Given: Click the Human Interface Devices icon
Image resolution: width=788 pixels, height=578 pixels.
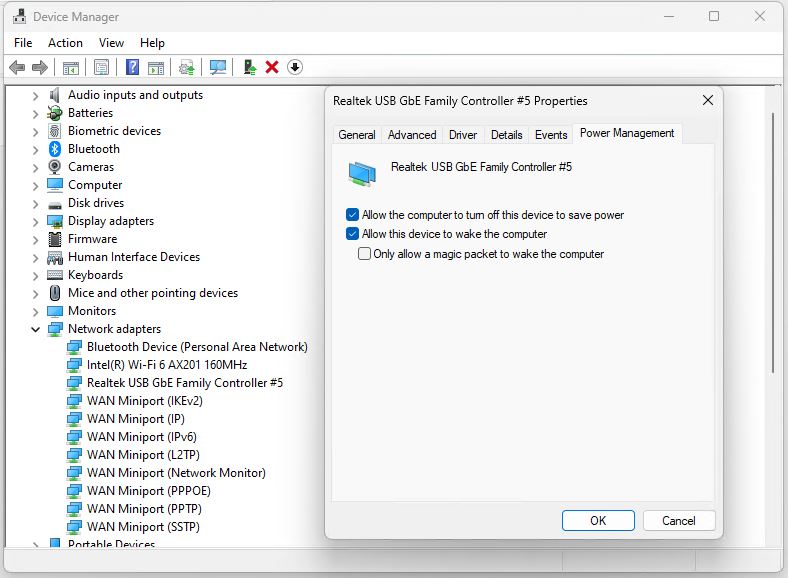Looking at the screenshot, I should (55, 257).
